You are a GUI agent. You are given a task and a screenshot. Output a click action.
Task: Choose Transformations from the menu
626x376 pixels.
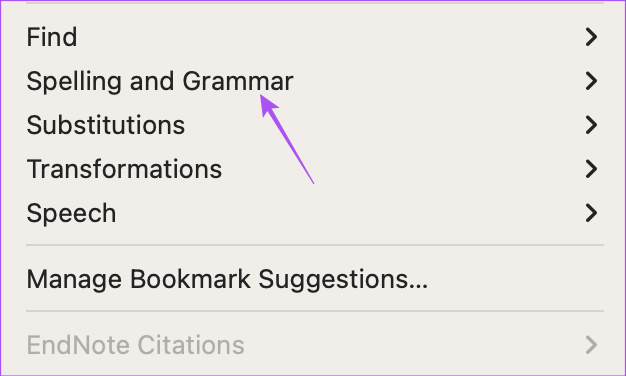(x=315, y=169)
